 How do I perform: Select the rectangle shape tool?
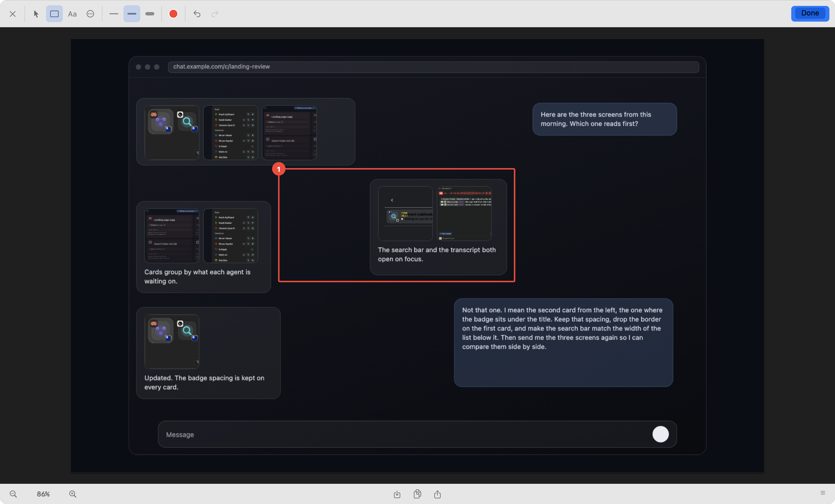click(x=54, y=14)
